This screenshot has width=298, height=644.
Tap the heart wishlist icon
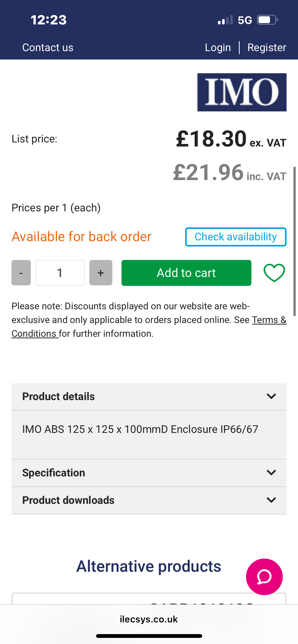point(274,273)
